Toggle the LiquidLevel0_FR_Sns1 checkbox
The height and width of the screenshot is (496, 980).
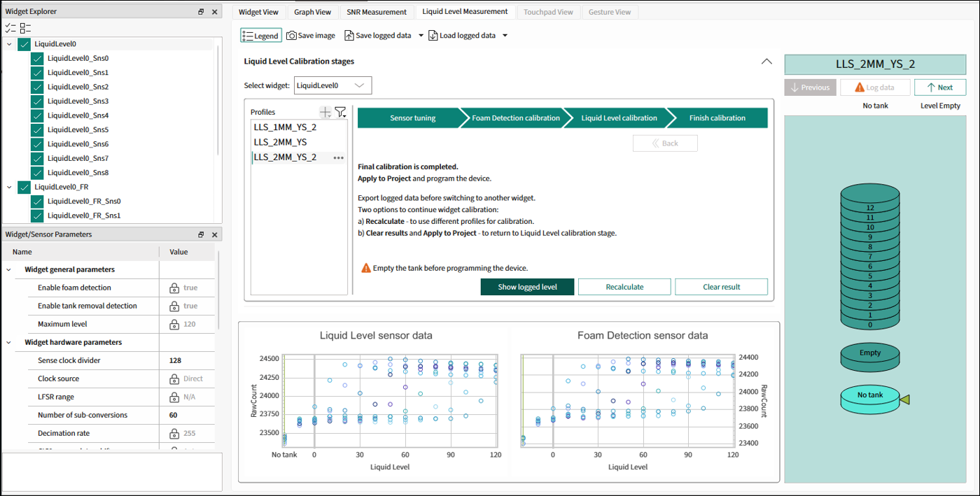[38, 215]
